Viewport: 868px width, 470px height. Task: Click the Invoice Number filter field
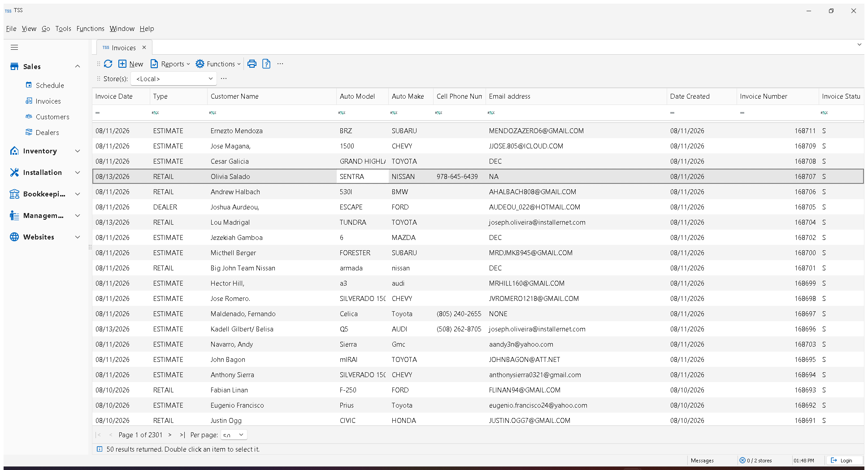coord(777,113)
